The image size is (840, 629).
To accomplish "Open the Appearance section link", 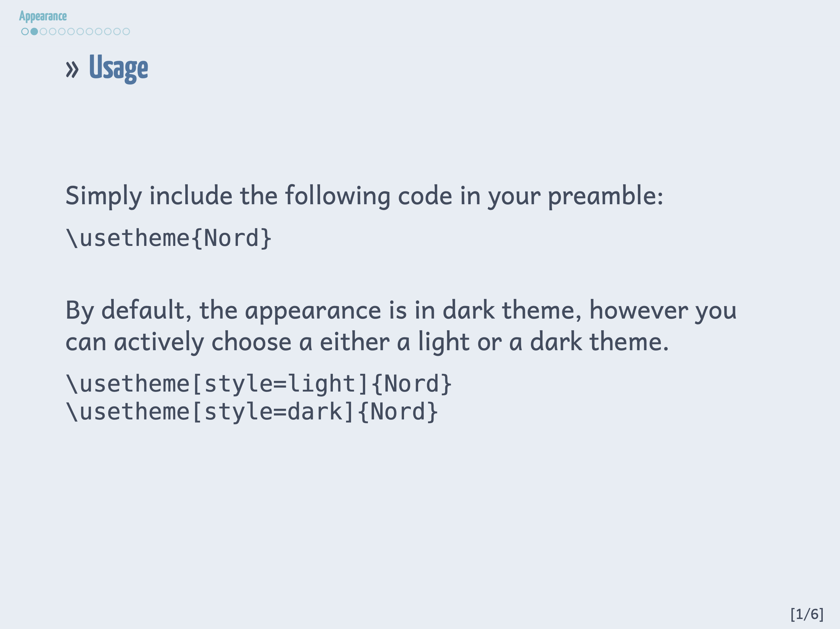I will click(43, 16).
